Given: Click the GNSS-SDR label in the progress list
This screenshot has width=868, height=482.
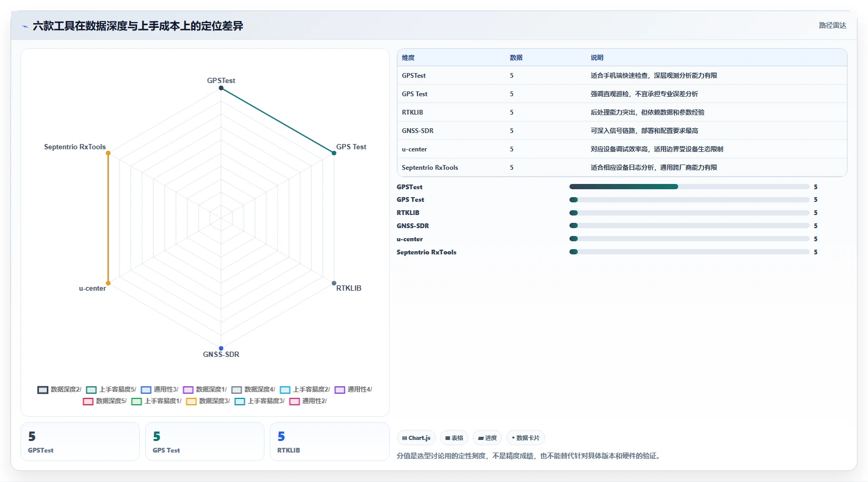Looking at the screenshot, I should (x=413, y=226).
